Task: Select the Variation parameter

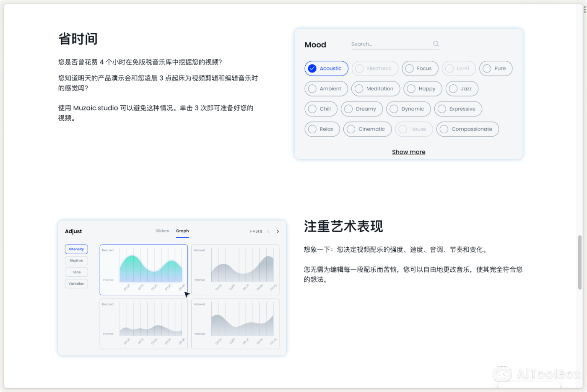Action: [x=76, y=283]
